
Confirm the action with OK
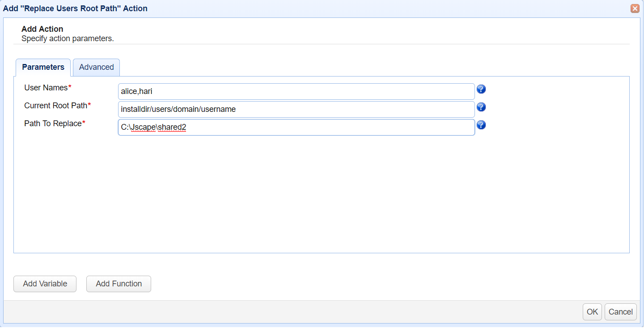(592, 312)
